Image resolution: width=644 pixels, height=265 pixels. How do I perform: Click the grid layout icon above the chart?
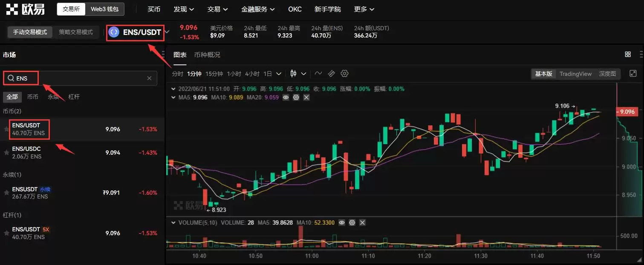(627, 54)
